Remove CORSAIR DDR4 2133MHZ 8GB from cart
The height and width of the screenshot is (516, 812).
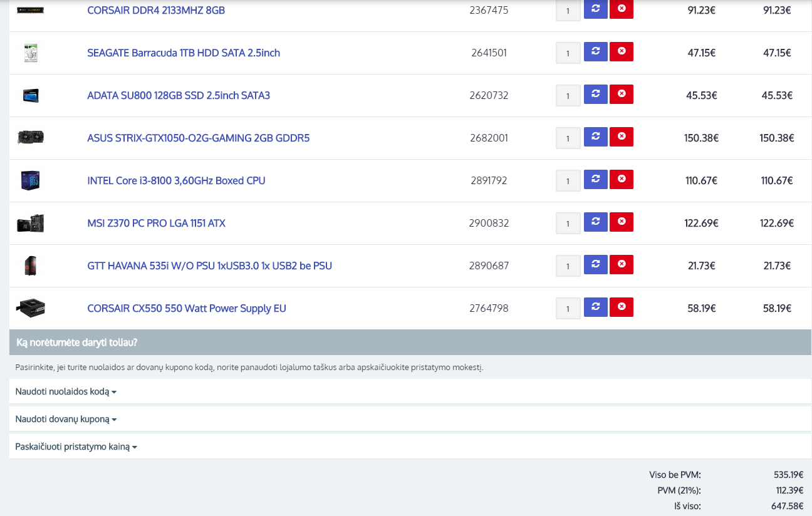coord(622,9)
